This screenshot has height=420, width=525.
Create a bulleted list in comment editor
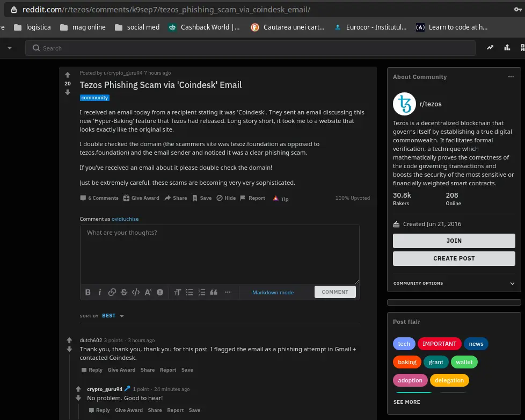pos(189,292)
